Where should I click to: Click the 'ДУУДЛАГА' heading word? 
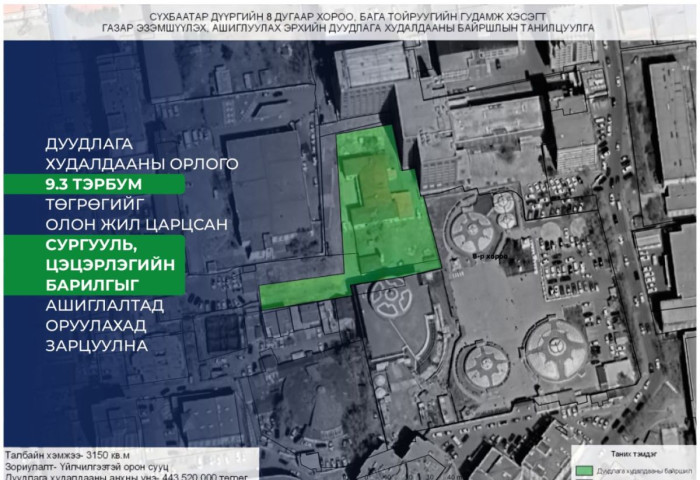pos(89,144)
